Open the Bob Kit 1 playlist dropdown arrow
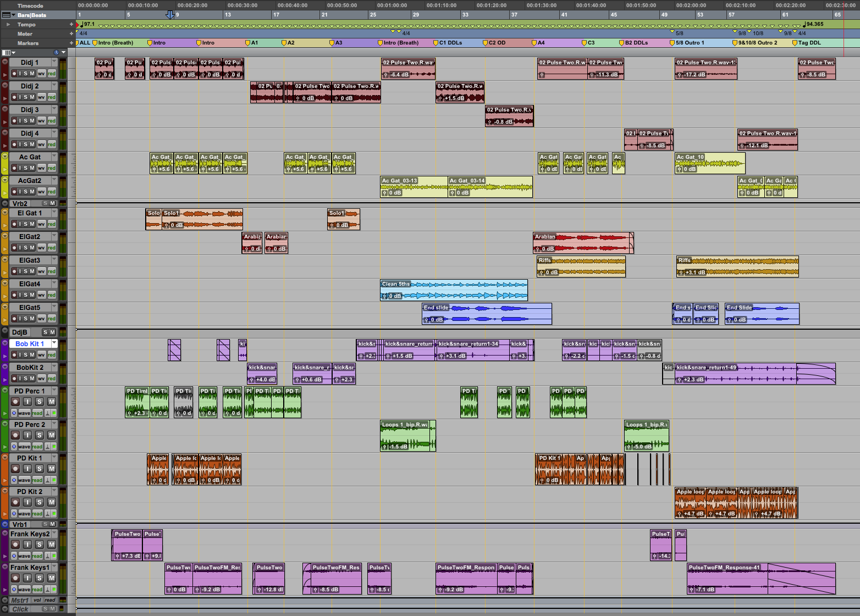 click(x=54, y=343)
